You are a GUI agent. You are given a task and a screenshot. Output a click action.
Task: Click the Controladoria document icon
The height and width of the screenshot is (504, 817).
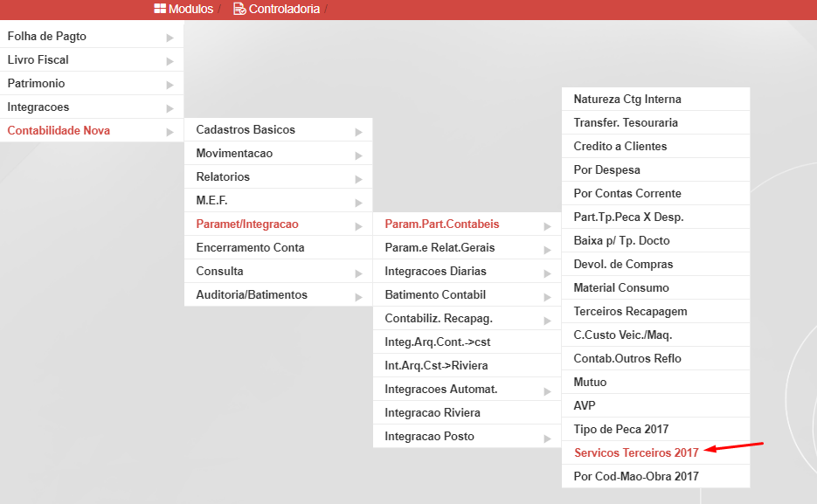click(239, 9)
